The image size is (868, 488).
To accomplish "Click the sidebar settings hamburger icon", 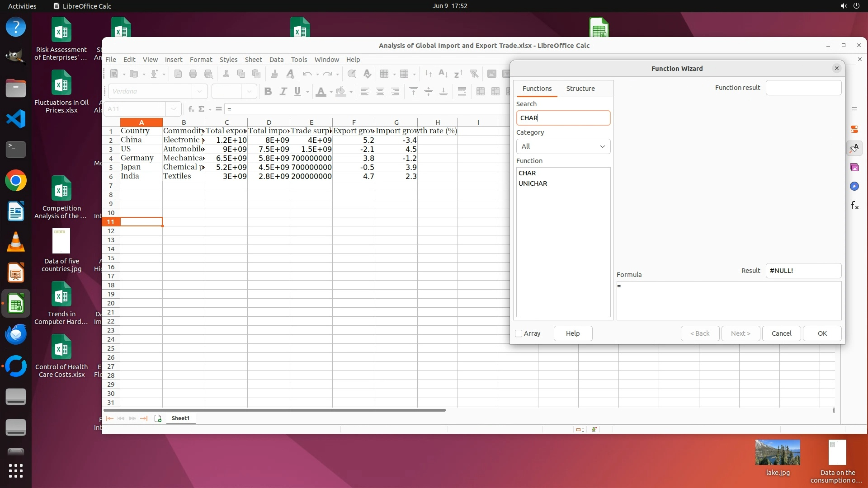I will click(854, 109).
